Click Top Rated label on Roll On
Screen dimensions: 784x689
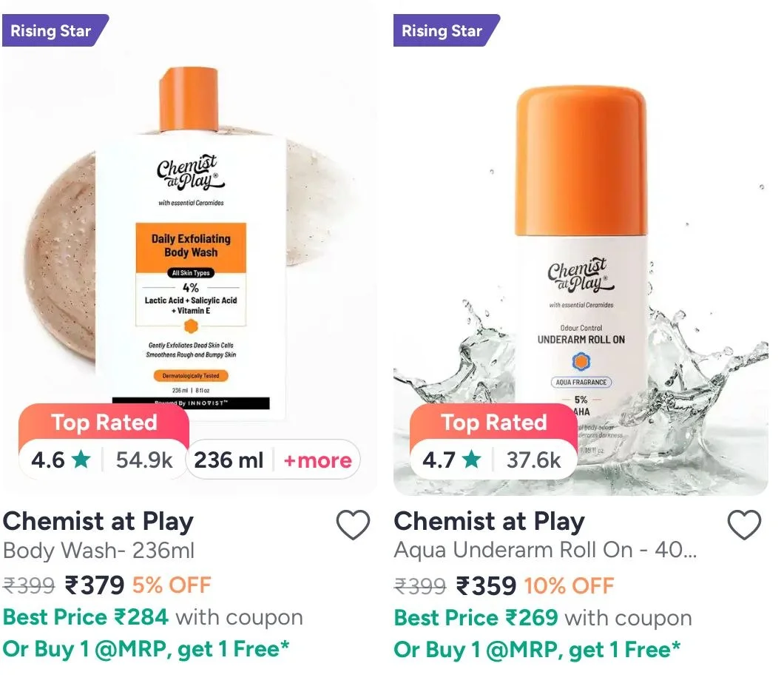click(494, 423)
